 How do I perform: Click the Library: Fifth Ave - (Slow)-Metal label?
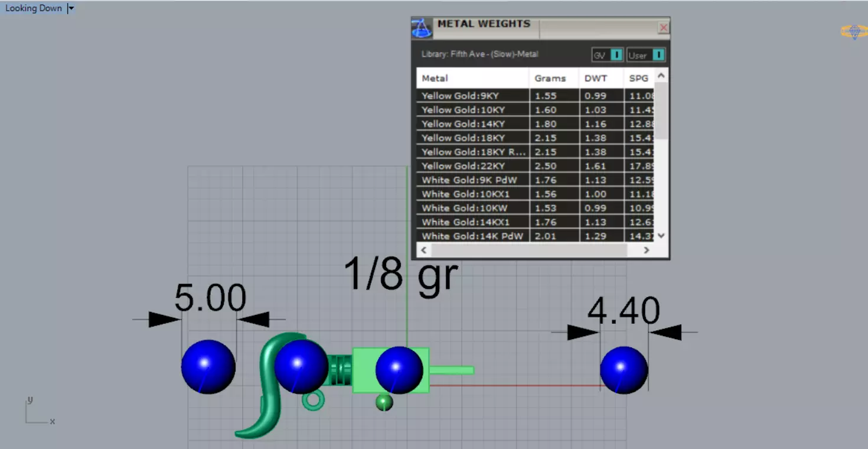479,54
